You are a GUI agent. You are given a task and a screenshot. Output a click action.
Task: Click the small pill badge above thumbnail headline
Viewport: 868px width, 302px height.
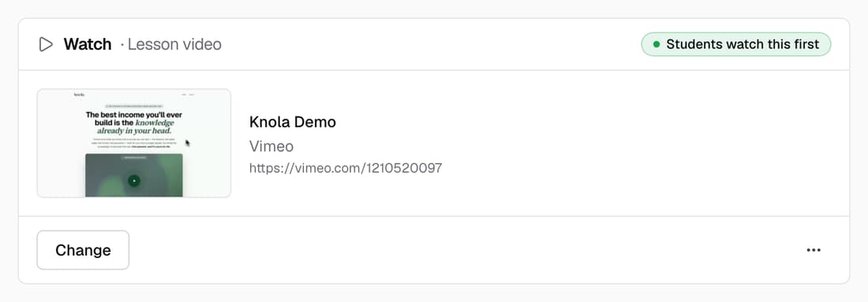(134, 105)
